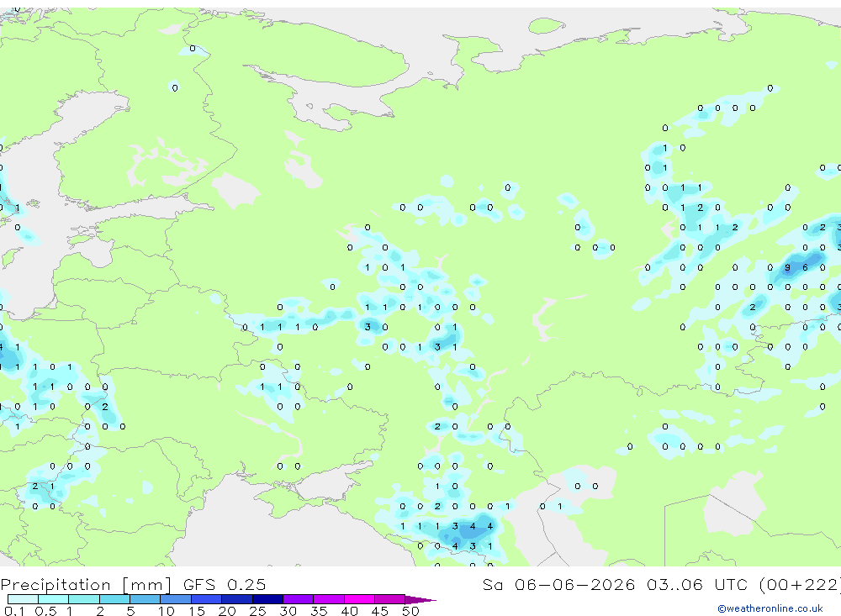Click the legend label "25"
Viewport: 841px width, 616px height.
click(257, 611)
